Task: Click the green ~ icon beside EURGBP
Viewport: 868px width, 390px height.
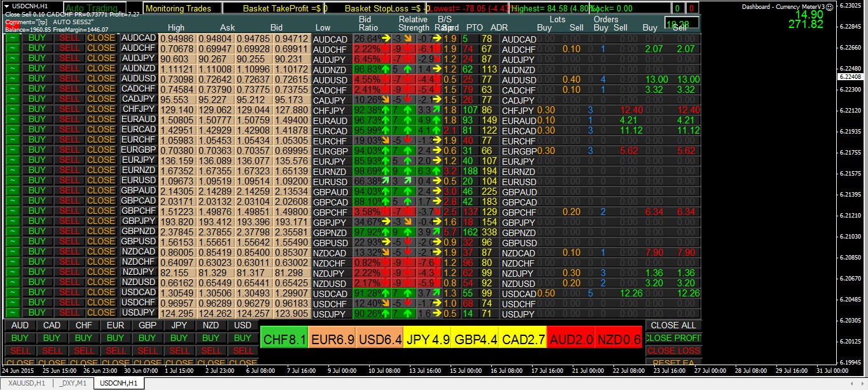Action: pos(13,150)
